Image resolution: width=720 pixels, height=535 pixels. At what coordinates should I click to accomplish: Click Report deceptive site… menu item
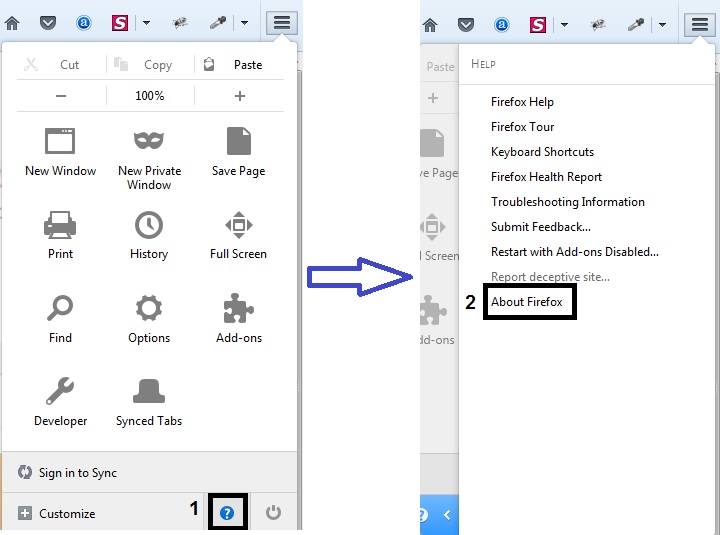tap(551, 277)
